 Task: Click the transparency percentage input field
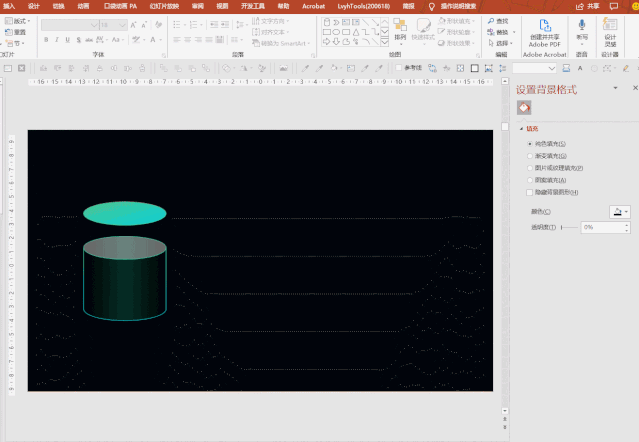pos(602,228)
